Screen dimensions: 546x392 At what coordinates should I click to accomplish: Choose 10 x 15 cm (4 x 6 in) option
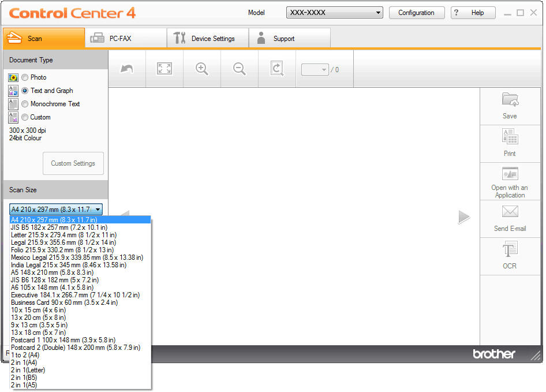pyautogui.click(x=80, y=310)
